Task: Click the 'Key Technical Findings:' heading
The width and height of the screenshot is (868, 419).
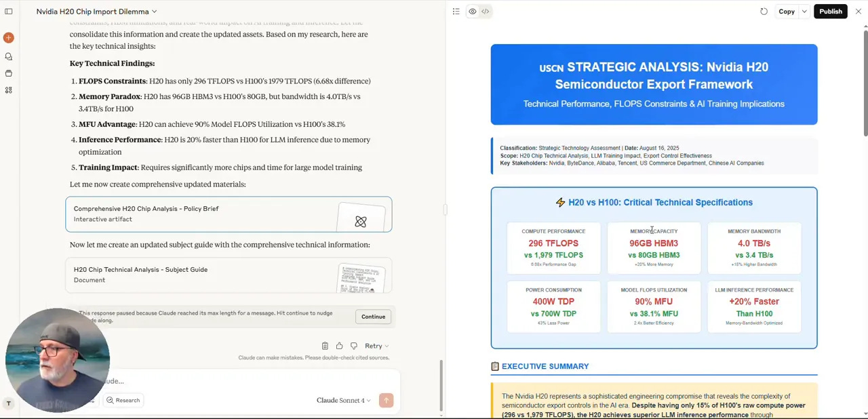Action: point(112,63)
